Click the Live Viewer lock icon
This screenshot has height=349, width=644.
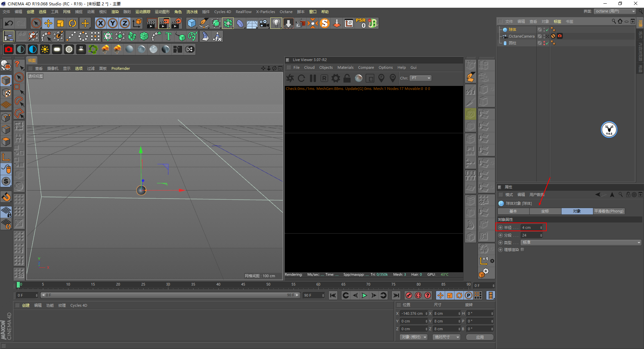coord(347,78)
